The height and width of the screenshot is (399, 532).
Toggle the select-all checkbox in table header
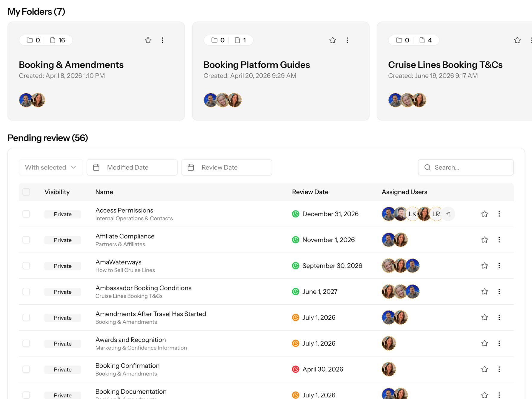click(26, 192)
